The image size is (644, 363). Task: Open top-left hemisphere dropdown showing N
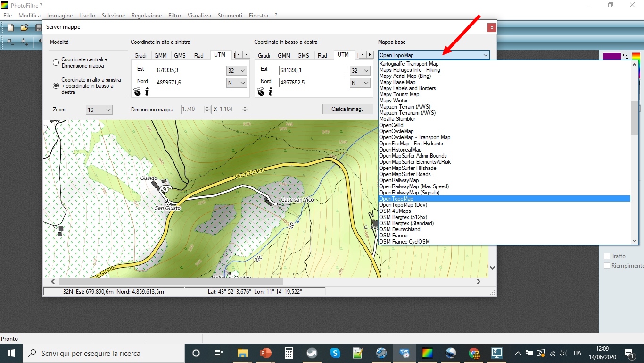[x=237, y=83]
